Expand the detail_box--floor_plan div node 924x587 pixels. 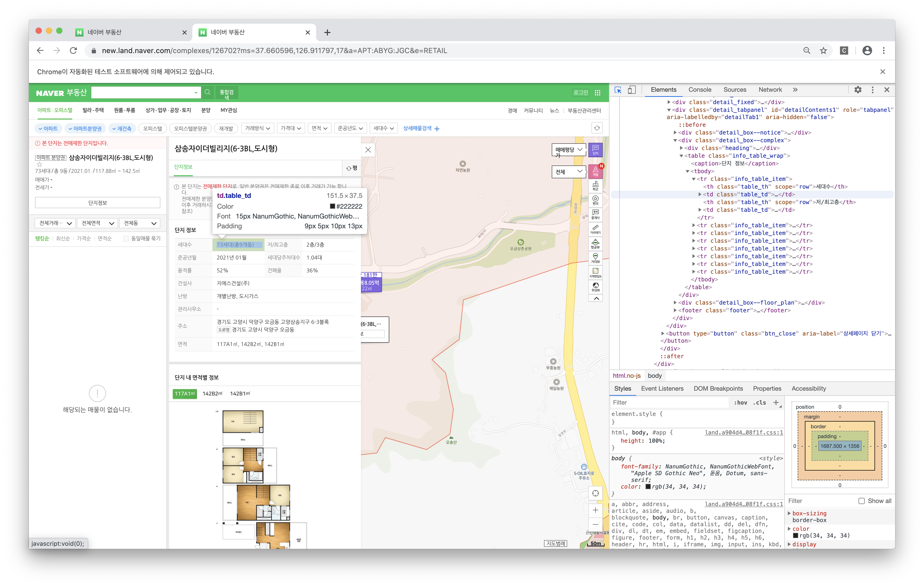pos(675,303)
